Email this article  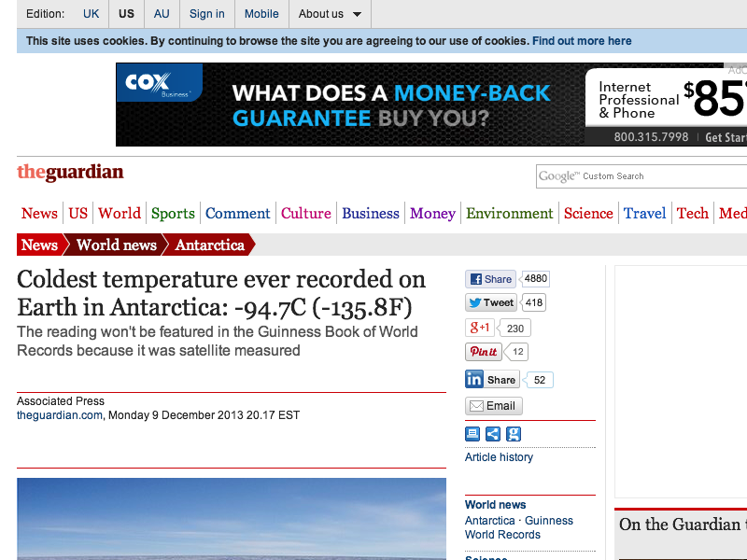[493, 406]
